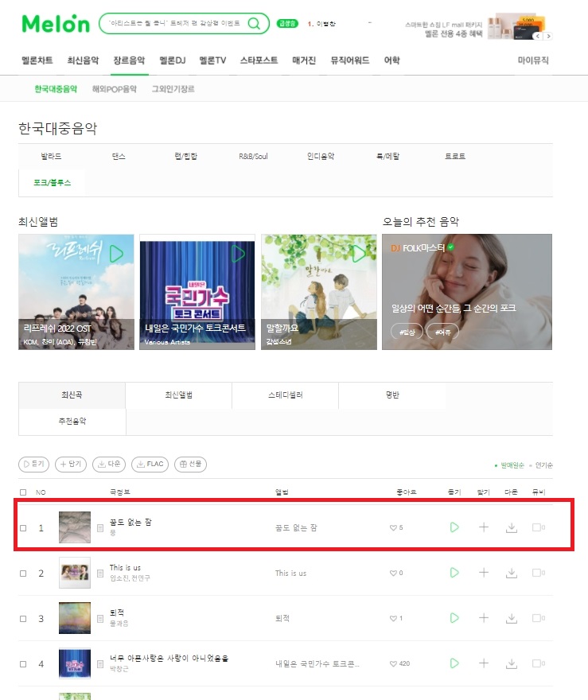Open the 멜론차트 menu
This screenshot has width=588, height=700.
click(x=37, y=60)
